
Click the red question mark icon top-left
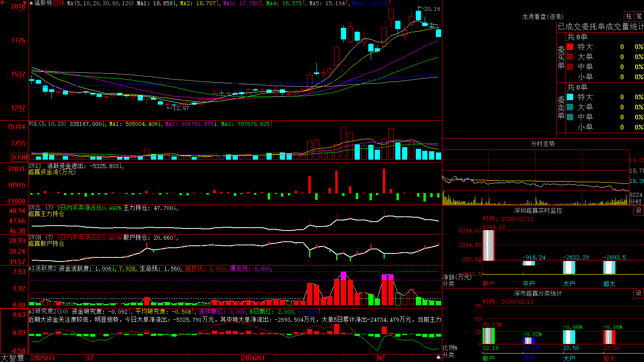point(25,3)
